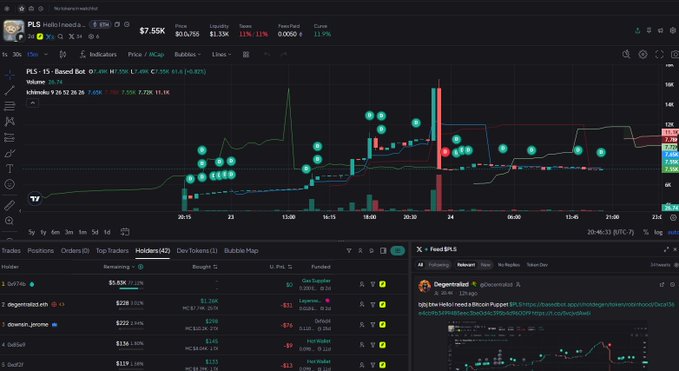This screenshot has width=679, height=371.
Task: Click the PLS token avatar image
Action: coord(13,31)
